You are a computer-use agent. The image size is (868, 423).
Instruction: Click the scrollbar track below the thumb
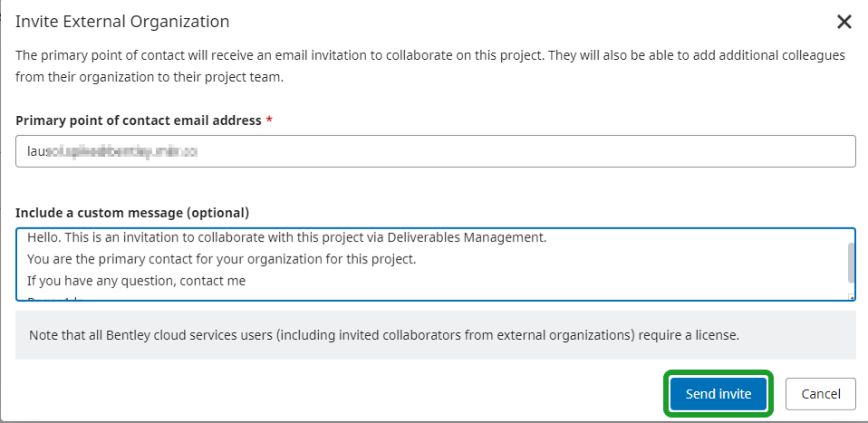pyautogui.click(x=850, y=289)
